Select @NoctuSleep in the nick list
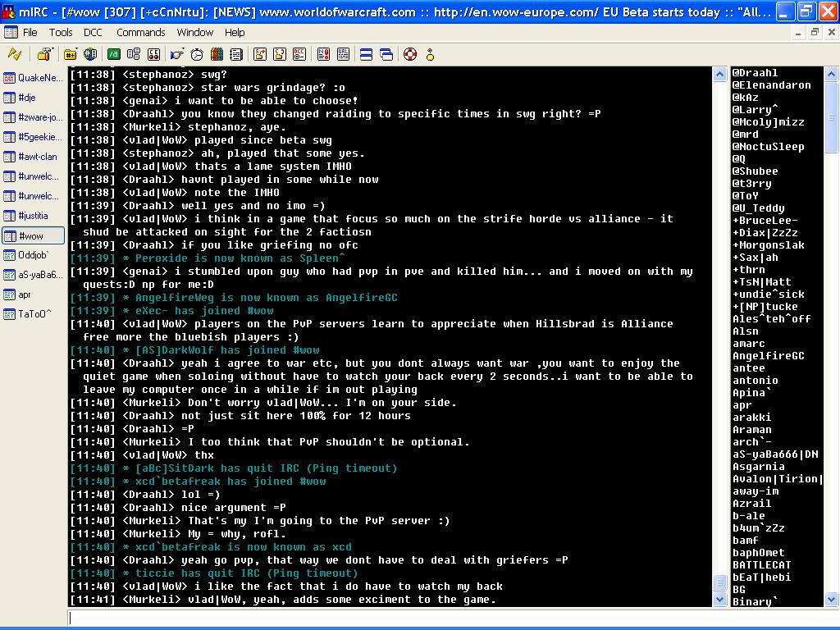This screenshot has height=630, width=840. (768, 147)
